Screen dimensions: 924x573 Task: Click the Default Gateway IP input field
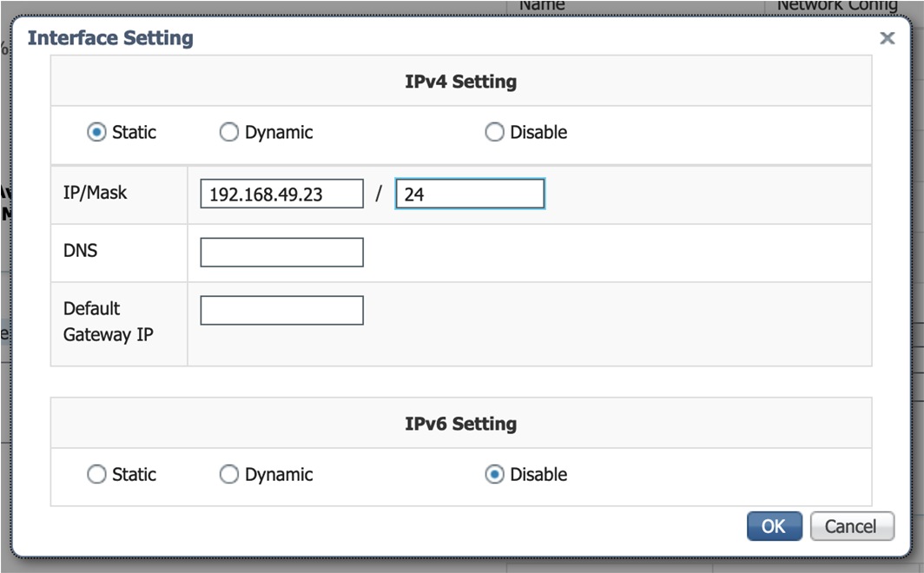[281, 310]
